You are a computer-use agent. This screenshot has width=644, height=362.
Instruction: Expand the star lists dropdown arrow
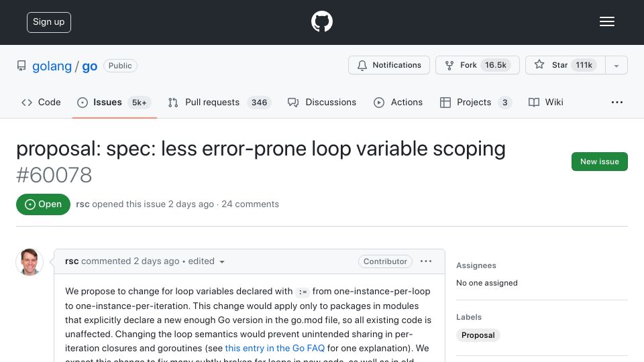tap(616, 65)
